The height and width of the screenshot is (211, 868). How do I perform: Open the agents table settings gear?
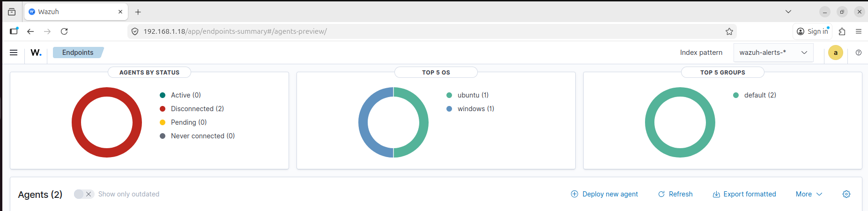846,194
